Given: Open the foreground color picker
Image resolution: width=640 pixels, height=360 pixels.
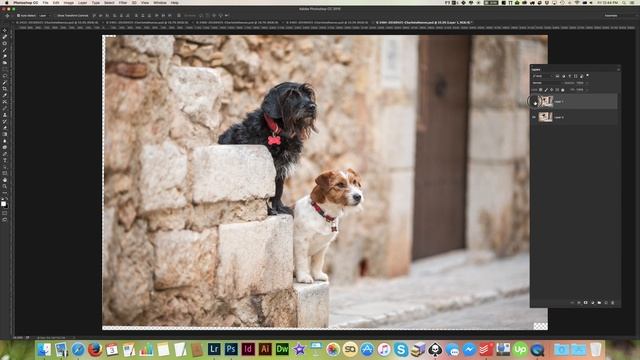Looking at the screenshot, I should pos(3,204).
